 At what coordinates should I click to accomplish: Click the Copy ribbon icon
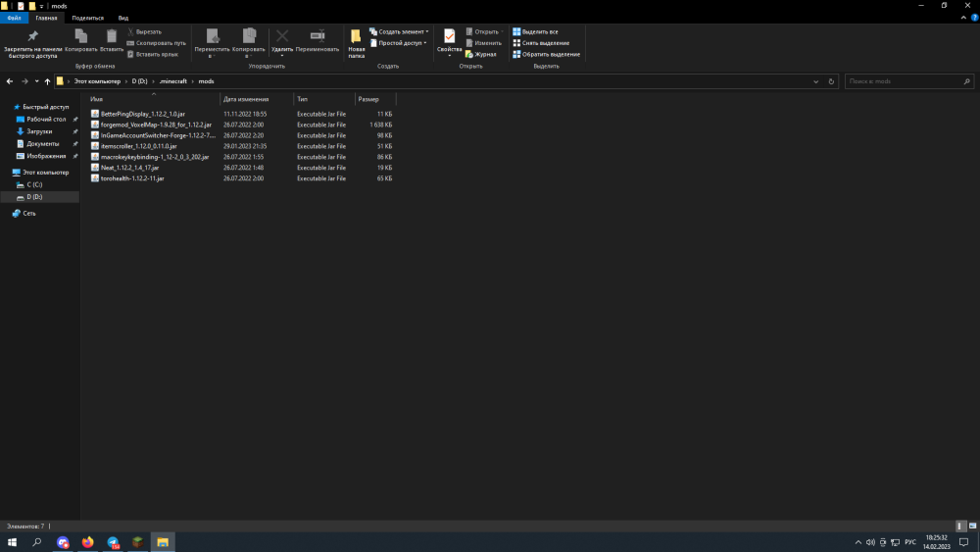coord(80,40)
